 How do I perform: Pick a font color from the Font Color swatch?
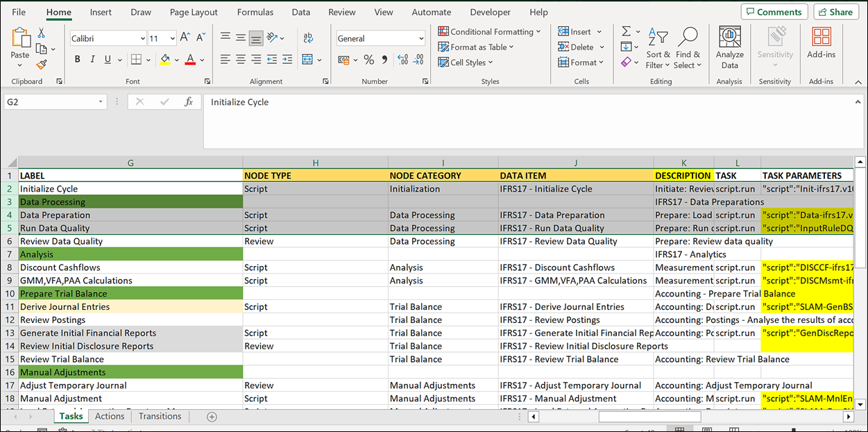(191, 60)
